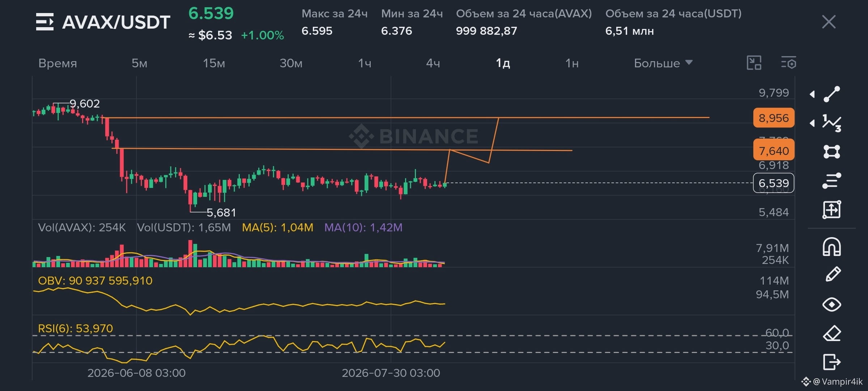Open the chart layout/shrink icon
This screenshot has width=868, height=391.
pyautogui.click(x=754, y=63)
